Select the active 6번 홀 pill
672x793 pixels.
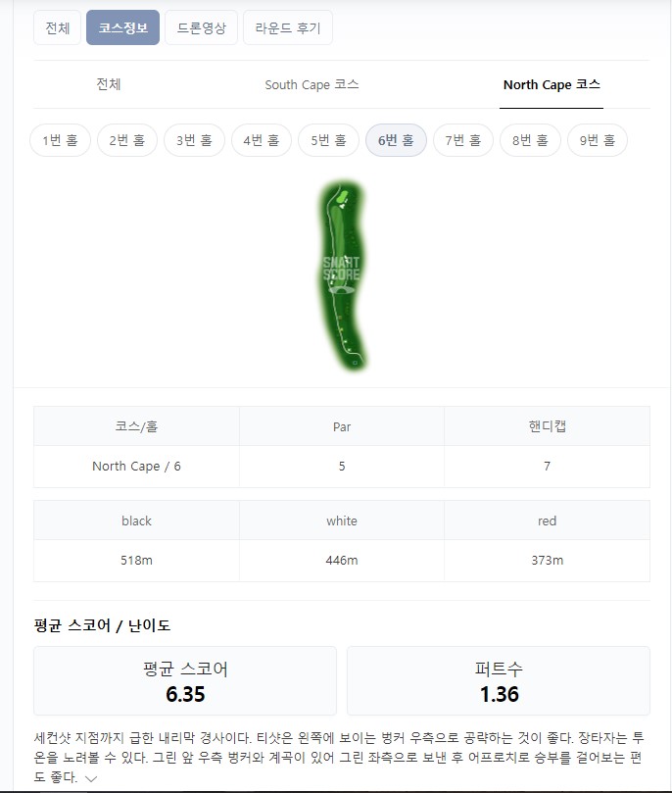pyautogui.click(x=396, y=140)
